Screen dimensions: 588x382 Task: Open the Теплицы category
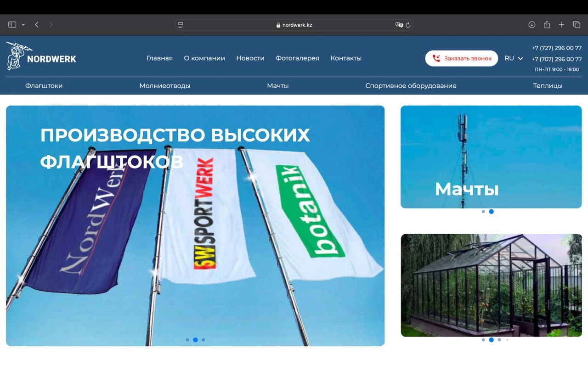click(548, 86)
